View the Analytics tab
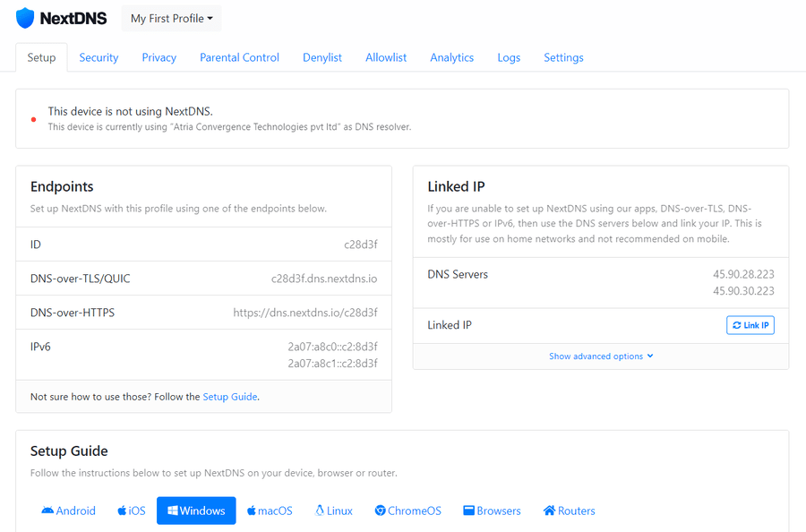The image size is (806, 532). [452, 57]
